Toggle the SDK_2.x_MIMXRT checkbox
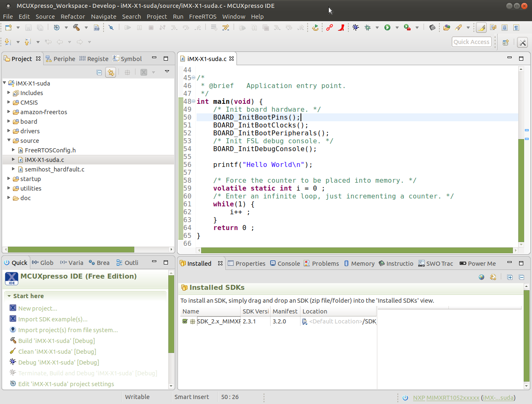 coord(185,321)
